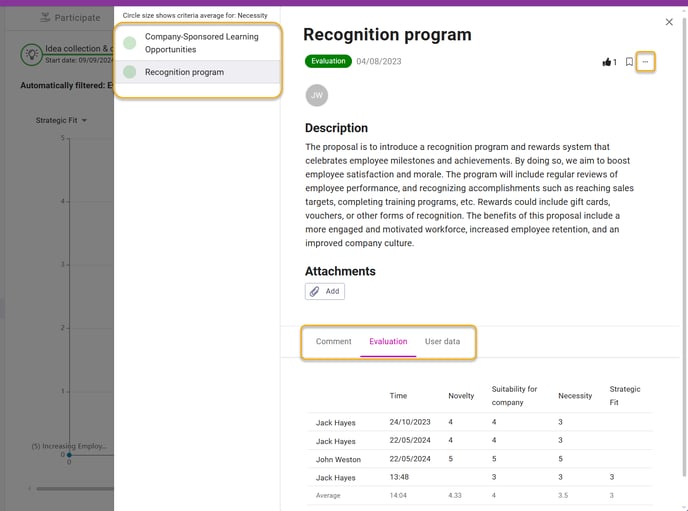Select the green circle beside Recognition program

point(129,72)
